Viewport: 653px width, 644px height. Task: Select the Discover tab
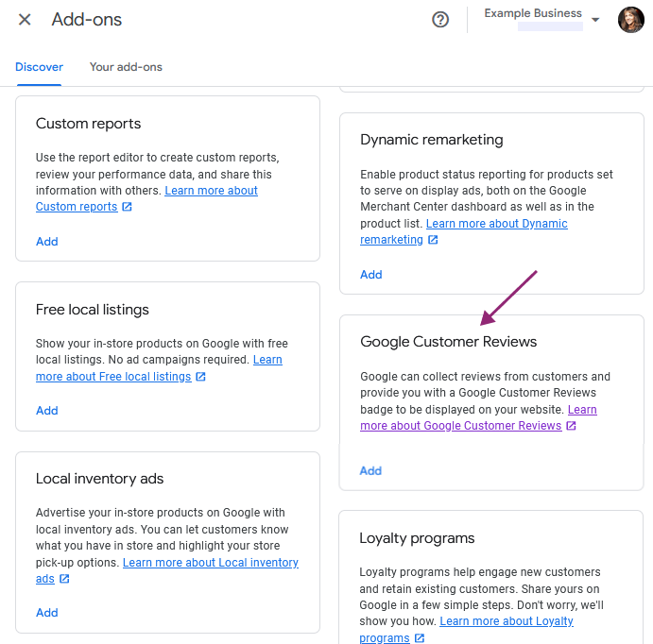coord(39,67)
